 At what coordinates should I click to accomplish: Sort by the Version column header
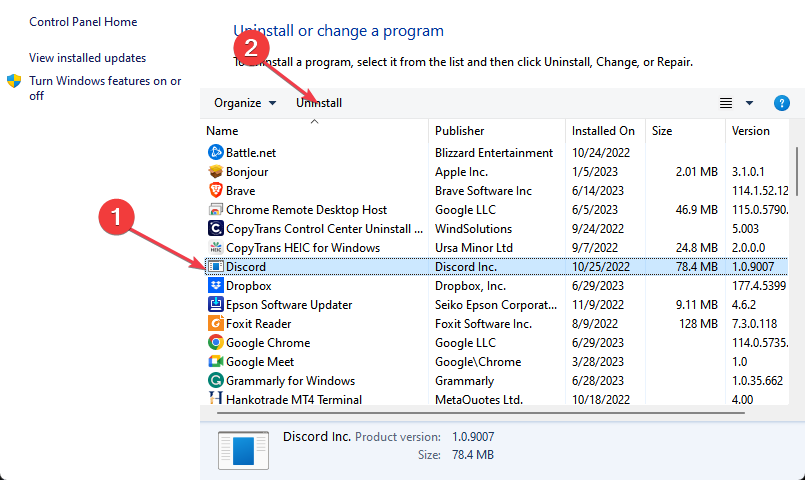pos(751,131)
